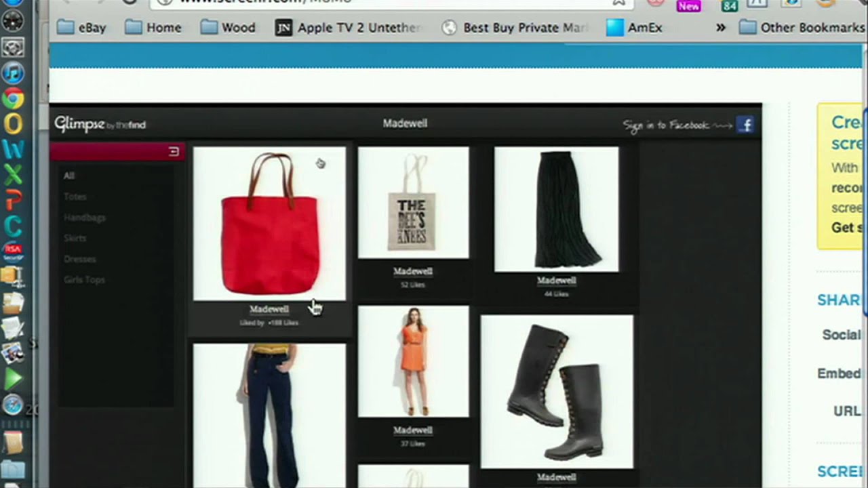868x488 pixels.
Task: Collapse the Glimpse category sidebar icon
Action: 174,151
